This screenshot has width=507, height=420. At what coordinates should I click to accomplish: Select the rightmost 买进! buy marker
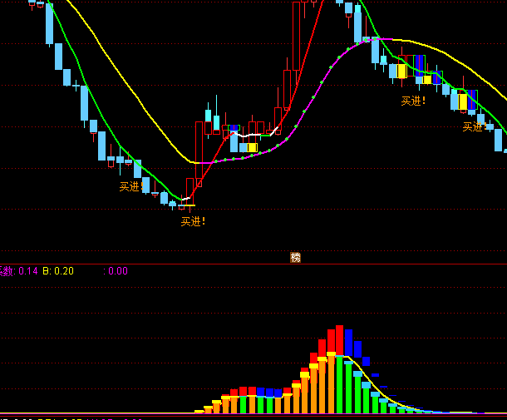pos(475,127)
